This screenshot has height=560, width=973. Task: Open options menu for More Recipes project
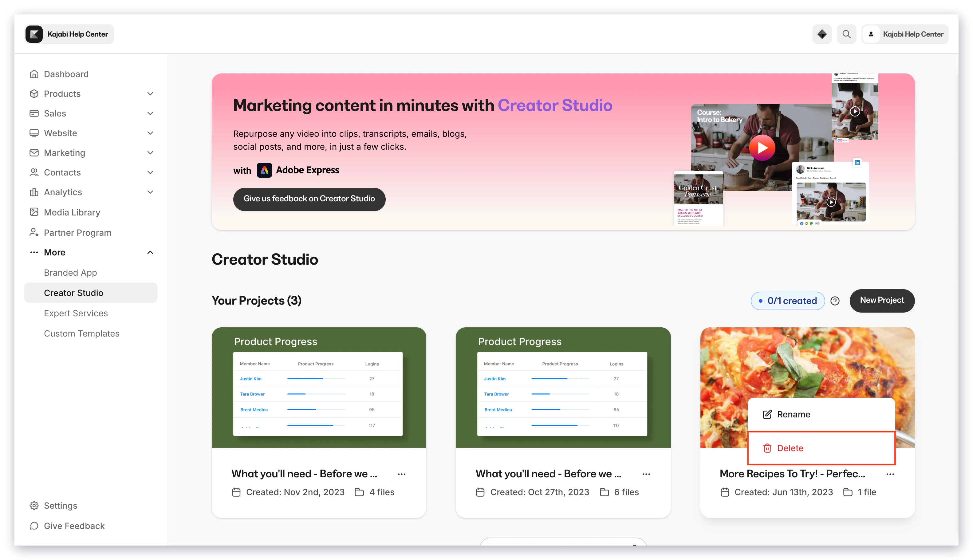point(890,474)
